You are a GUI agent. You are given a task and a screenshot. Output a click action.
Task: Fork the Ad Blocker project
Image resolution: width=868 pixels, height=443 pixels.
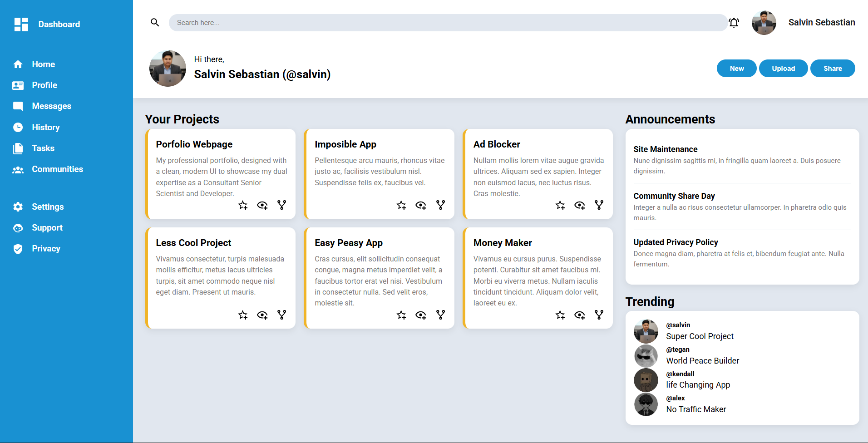click(x=599, y=205)
